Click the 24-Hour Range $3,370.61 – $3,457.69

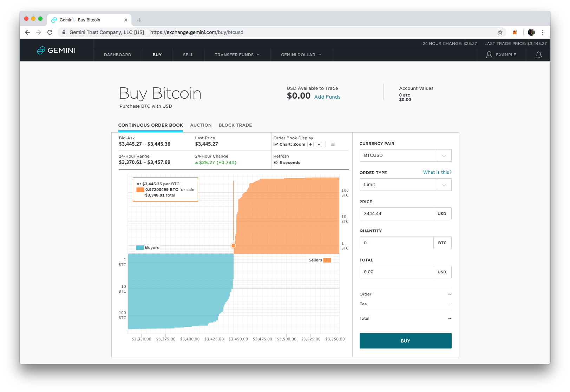(145, 162)
